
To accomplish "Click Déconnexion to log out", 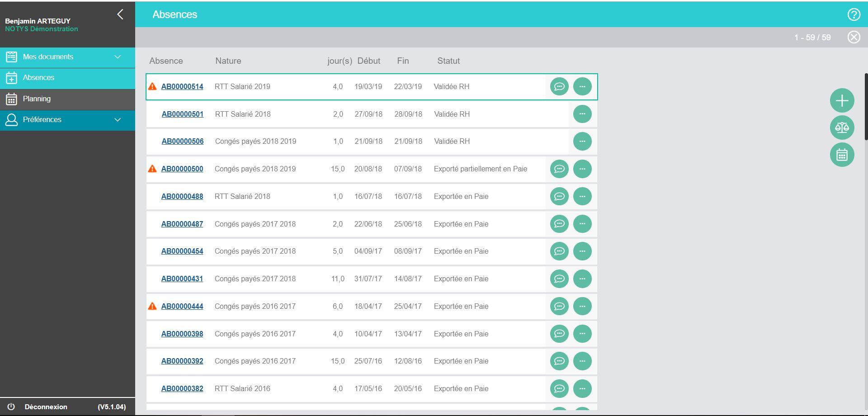I will tap(46, 407).
